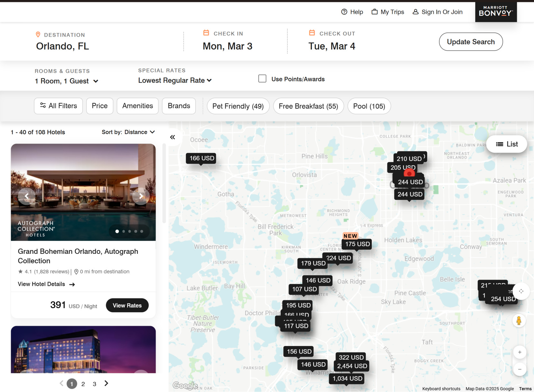Enable the Use Points/Awards checkbox
Screen dimensions: 534x392
click(262, 79)
